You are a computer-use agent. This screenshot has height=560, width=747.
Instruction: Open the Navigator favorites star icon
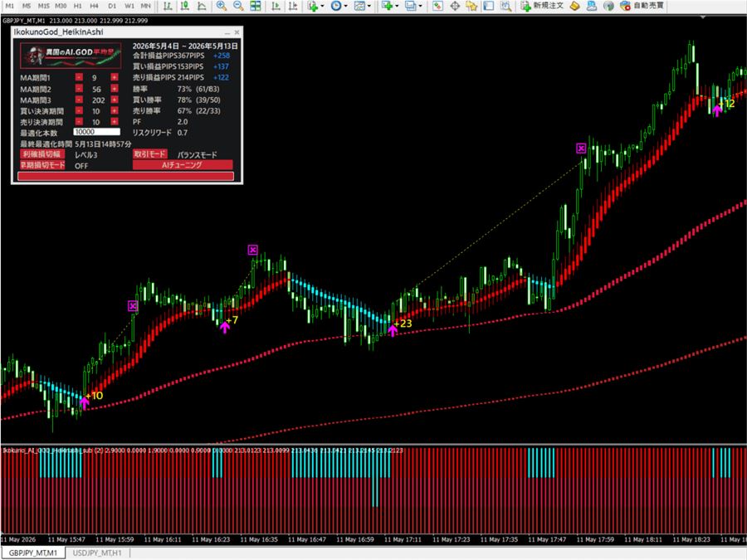tap(471, 6)
